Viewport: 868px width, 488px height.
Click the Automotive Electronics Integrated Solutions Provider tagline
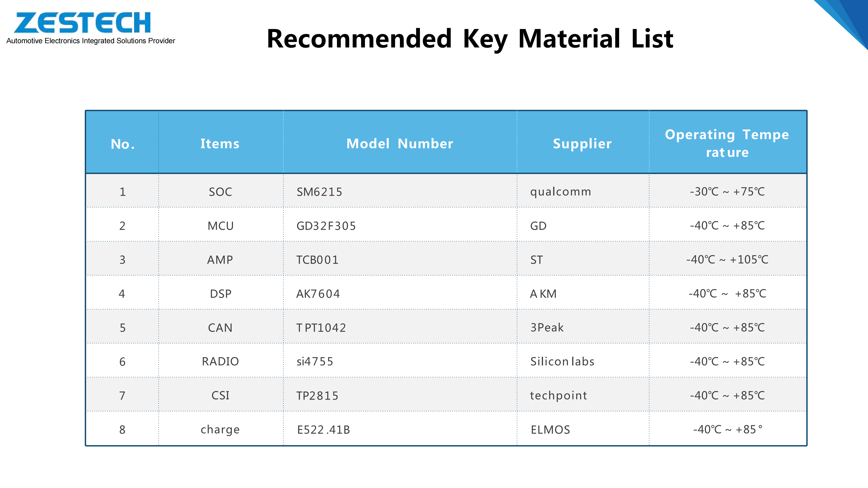91,41
